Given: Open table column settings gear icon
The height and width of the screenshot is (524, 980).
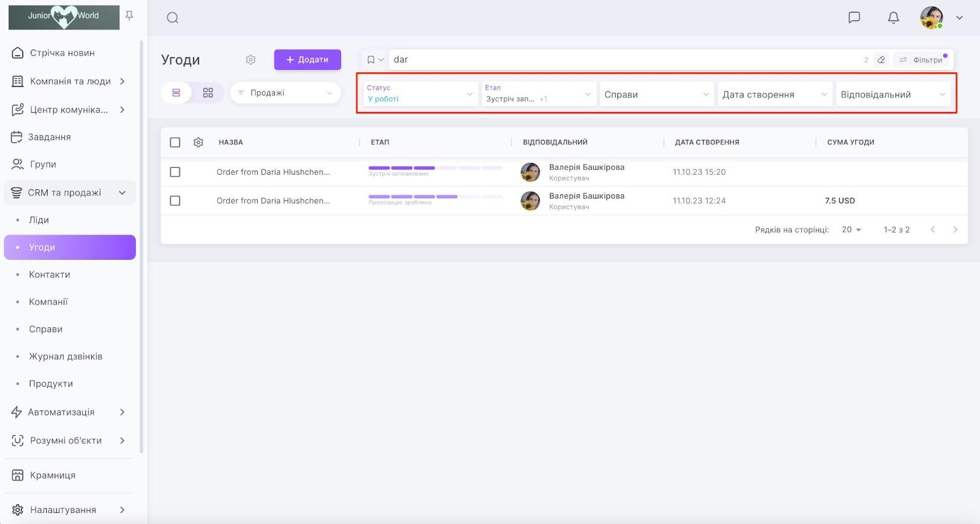Looking at the screenshot, I should [198, 142].
